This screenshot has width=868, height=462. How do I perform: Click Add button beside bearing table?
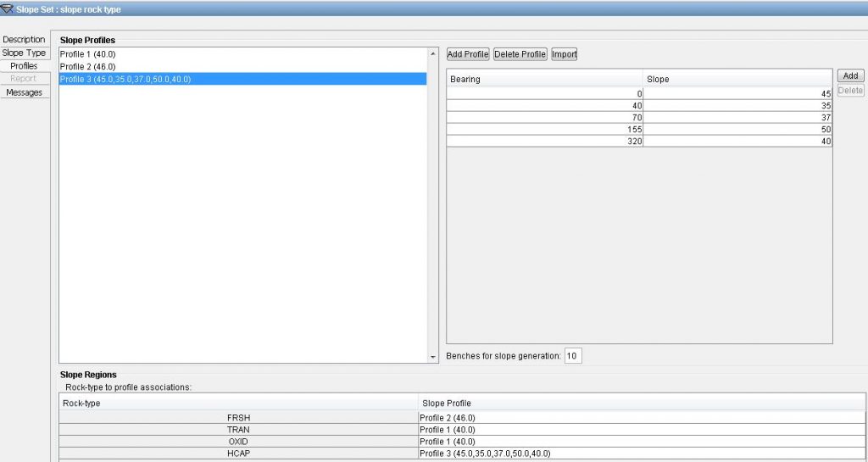(x=851, y=76)
